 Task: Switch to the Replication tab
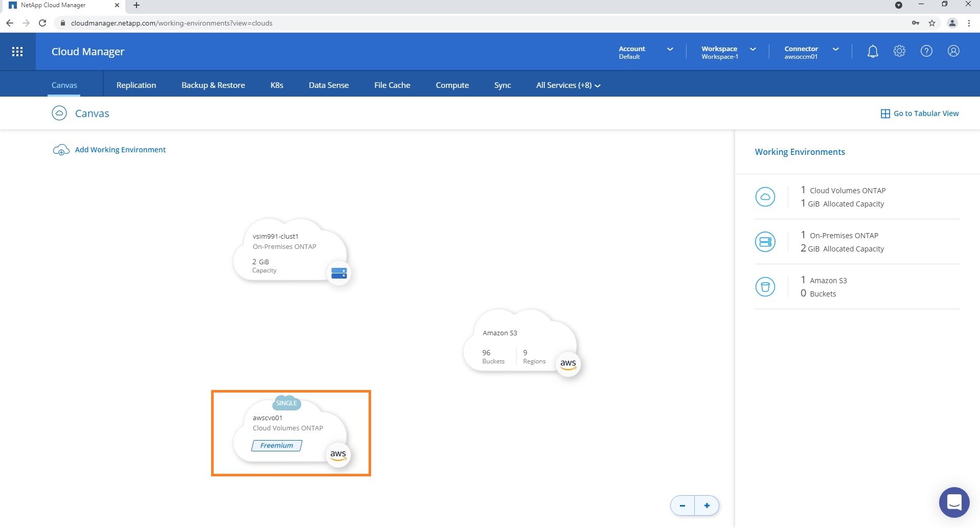(x=136, y=85)
